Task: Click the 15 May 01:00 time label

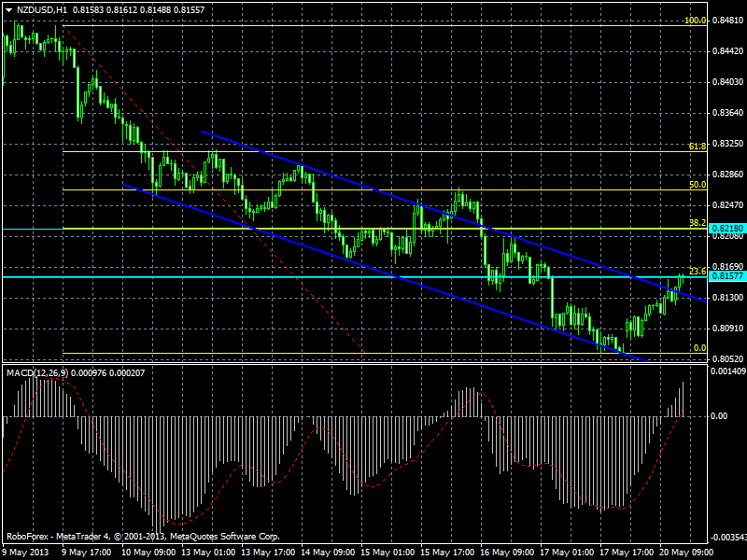Action: pos(388,553)
